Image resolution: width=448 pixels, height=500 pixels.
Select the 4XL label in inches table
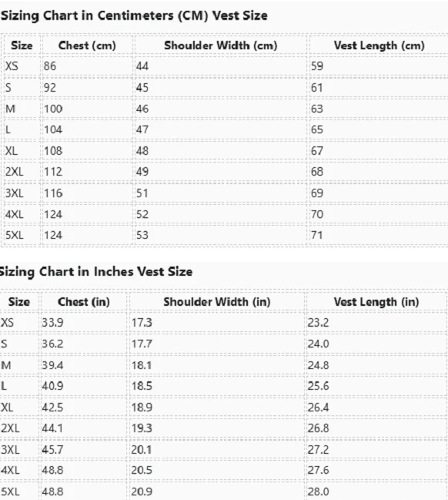10,470
